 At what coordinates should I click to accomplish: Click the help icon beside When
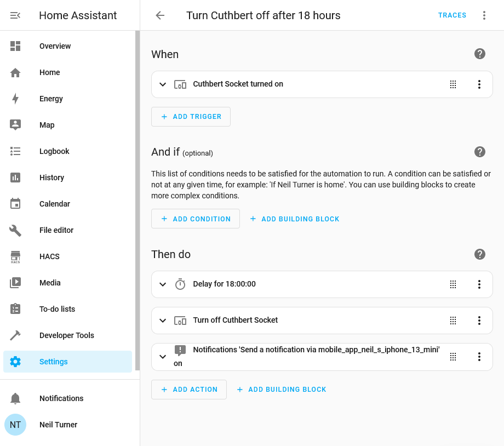click(480, 54)
